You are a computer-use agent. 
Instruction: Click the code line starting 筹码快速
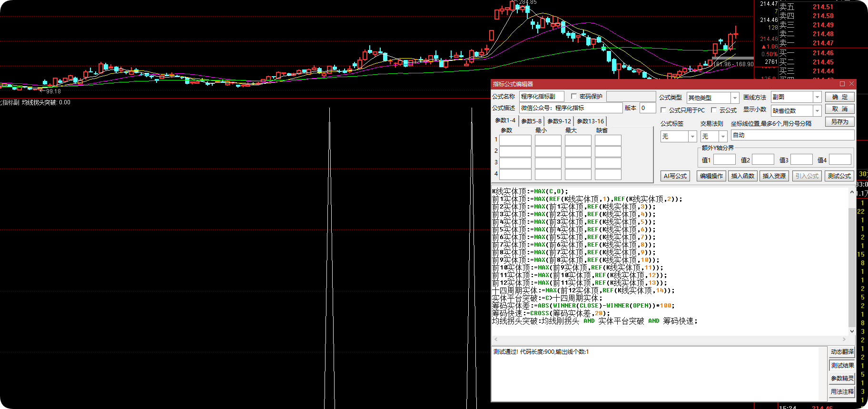pyautogui.click(x=551, y=313)
